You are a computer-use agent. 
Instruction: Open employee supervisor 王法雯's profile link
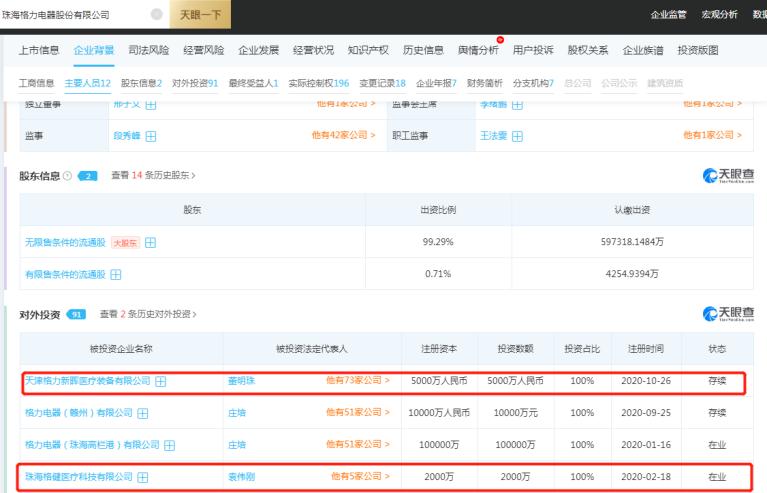click(493, 135)
